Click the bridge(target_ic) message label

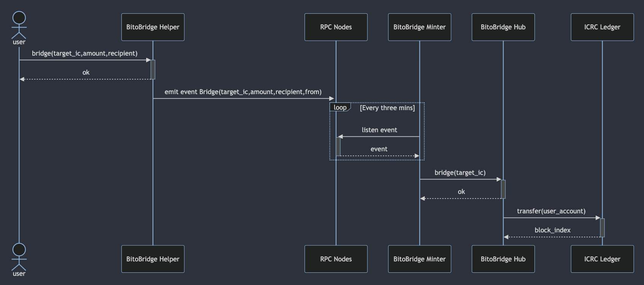pos(460,173)
